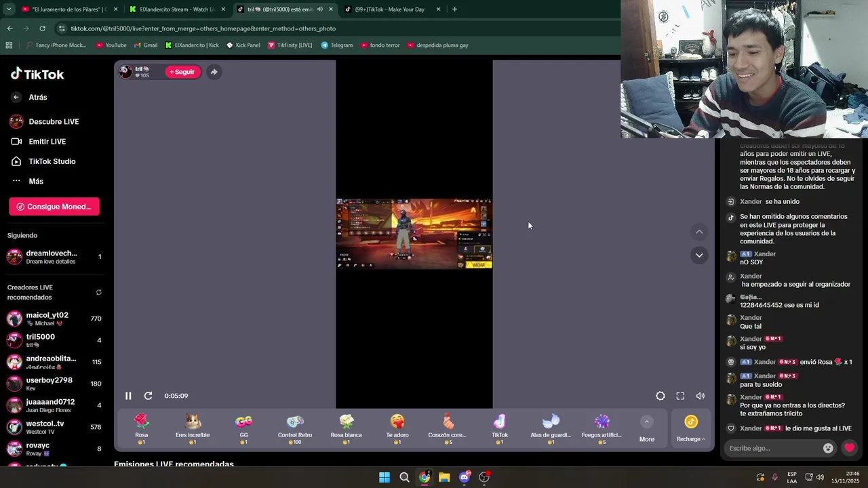This screenshot has width=868, height=488.
Task: Open userboy2798 live channel
Action: coord(54,384)
